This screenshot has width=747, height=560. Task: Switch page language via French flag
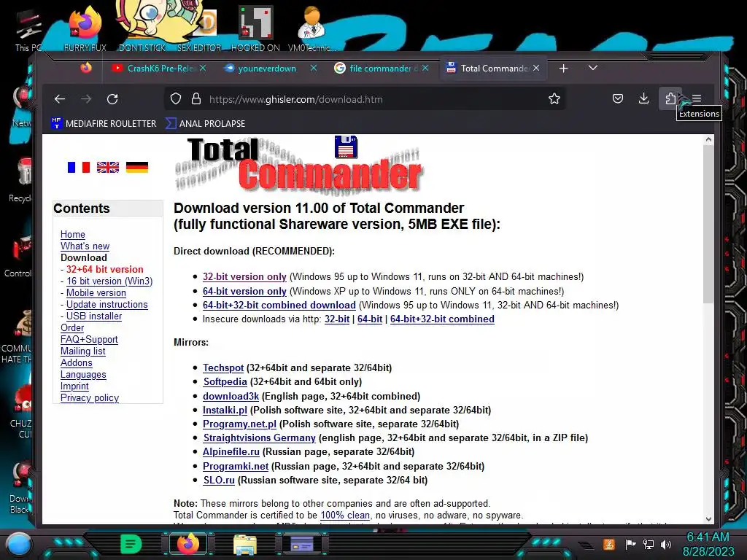tap(79, 167)
